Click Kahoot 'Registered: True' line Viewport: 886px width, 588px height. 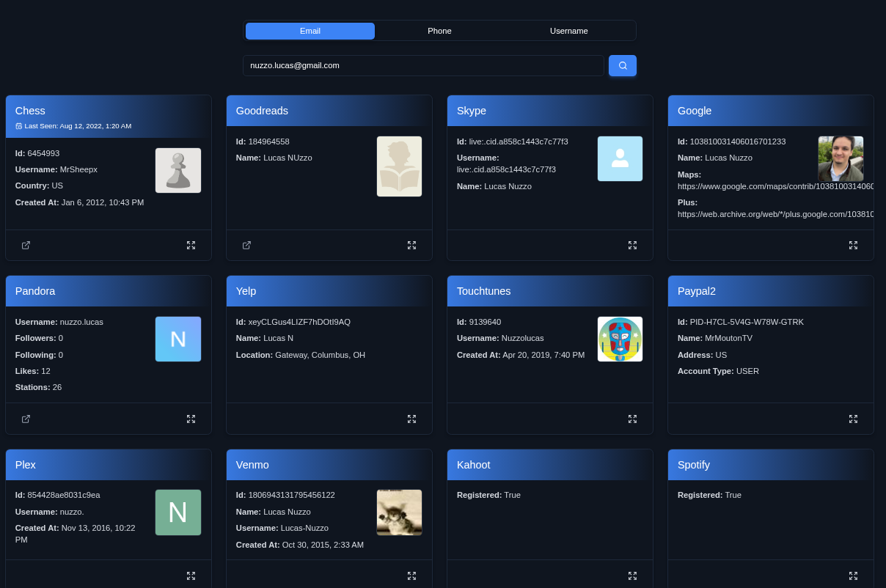click(489, 495)
